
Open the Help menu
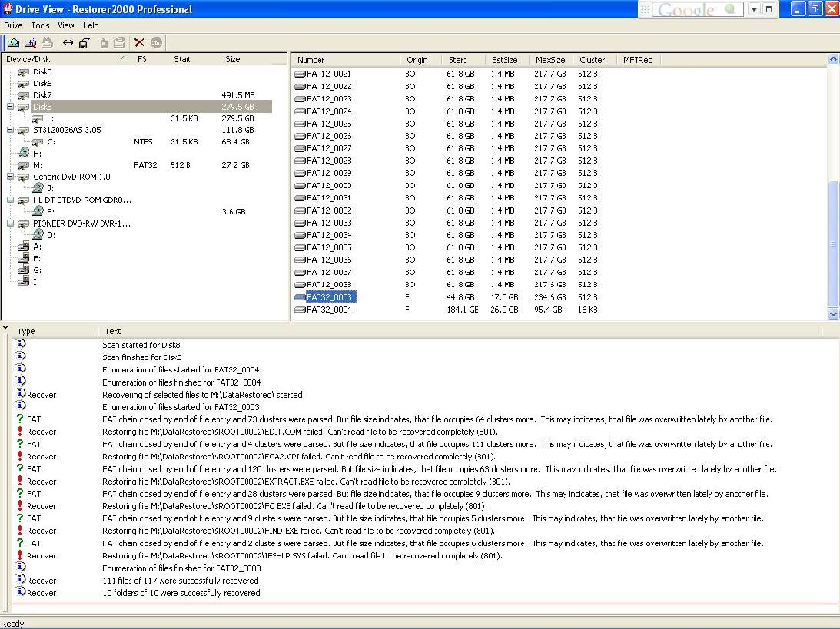pos(91,25)
